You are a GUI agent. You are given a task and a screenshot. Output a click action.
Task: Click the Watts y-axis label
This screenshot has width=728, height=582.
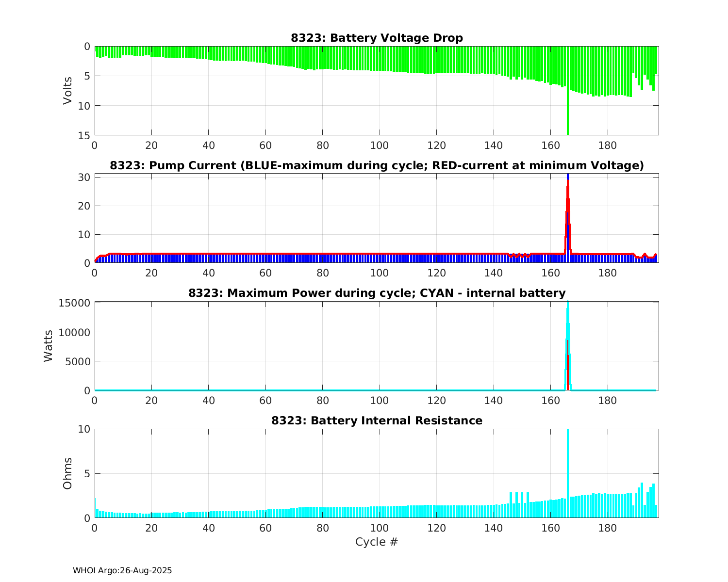pyautogui.click(x=48, y=346)
